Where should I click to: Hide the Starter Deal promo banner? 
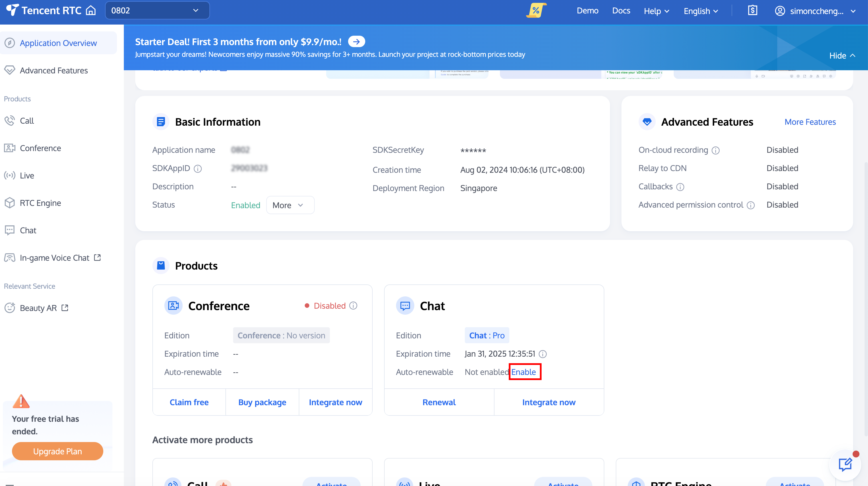(x=842, y=56)
